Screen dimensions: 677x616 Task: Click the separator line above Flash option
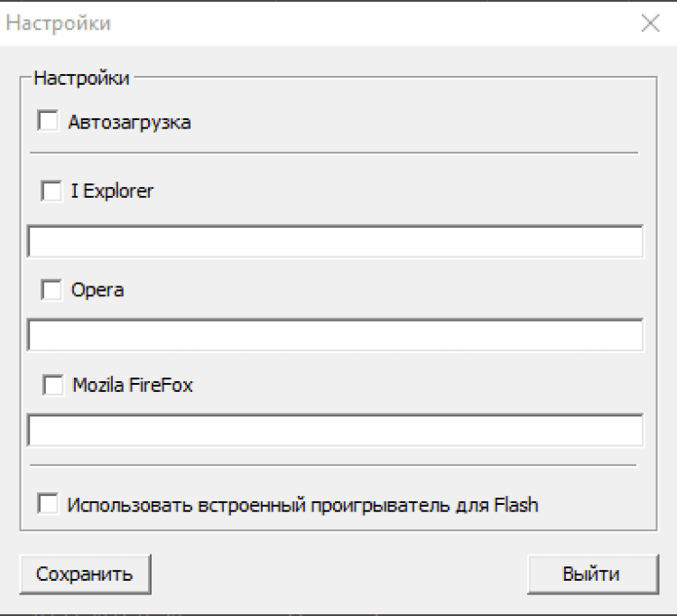(x=334, y=465)
